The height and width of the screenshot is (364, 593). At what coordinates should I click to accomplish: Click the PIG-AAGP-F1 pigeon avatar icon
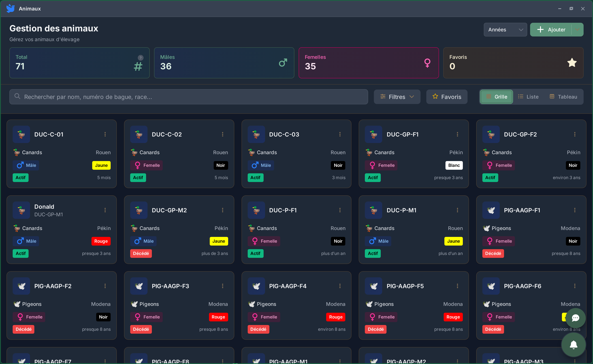[491, 210]
